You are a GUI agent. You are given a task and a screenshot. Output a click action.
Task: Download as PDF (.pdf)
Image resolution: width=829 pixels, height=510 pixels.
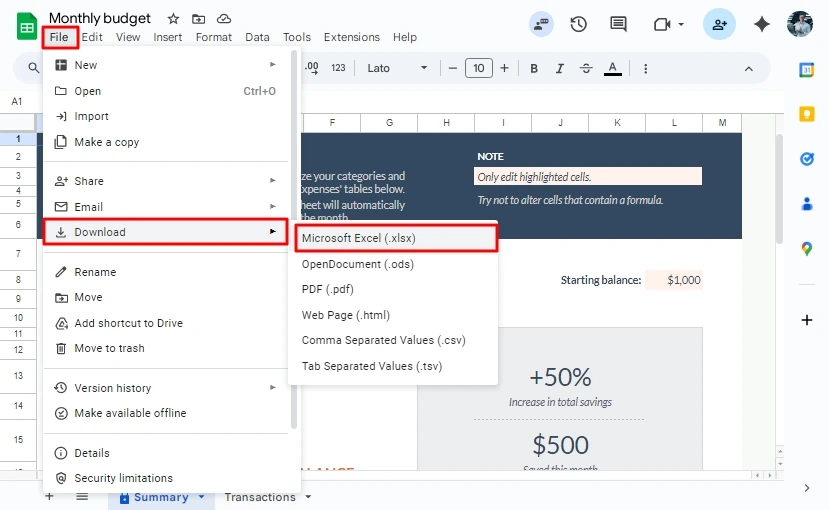point(392,290)
